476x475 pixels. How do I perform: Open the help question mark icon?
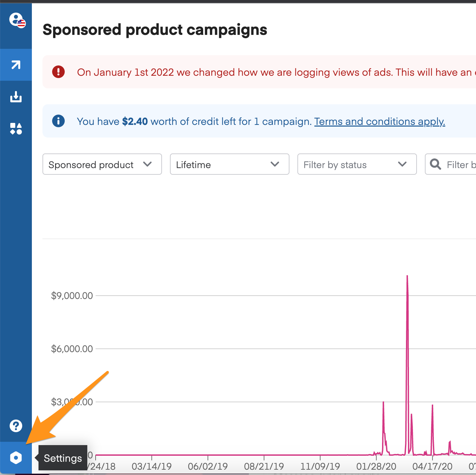tap(16, 426)
